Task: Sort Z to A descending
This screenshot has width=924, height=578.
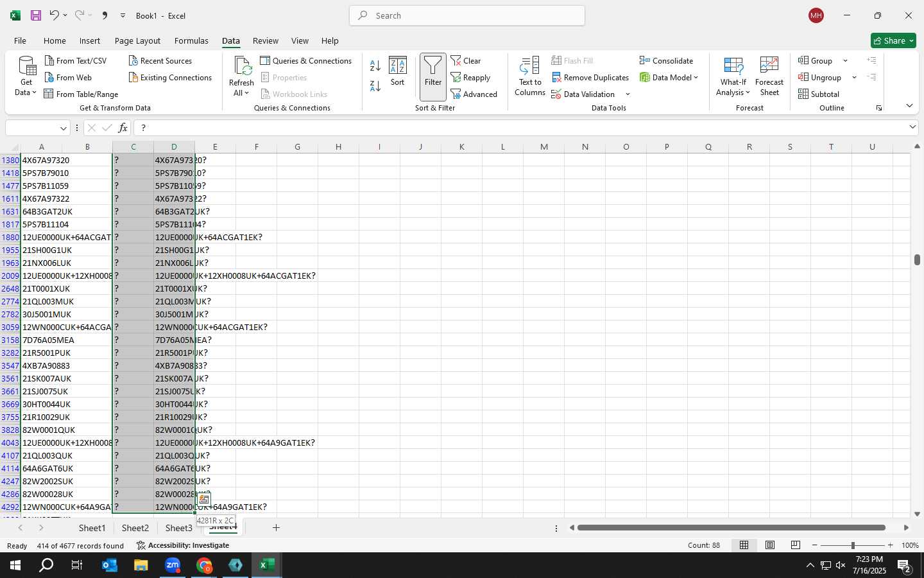Action: click(x=375, y=85)
